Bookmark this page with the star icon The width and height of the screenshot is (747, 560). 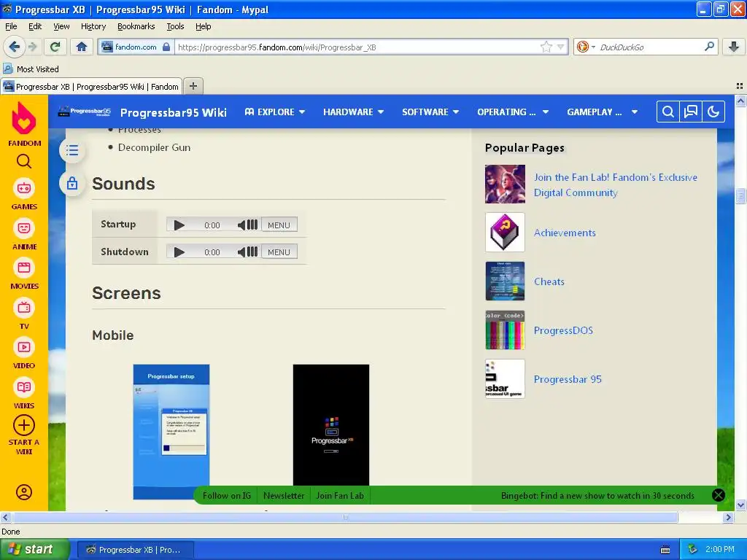pyautogui.click(x=546, y=47)
